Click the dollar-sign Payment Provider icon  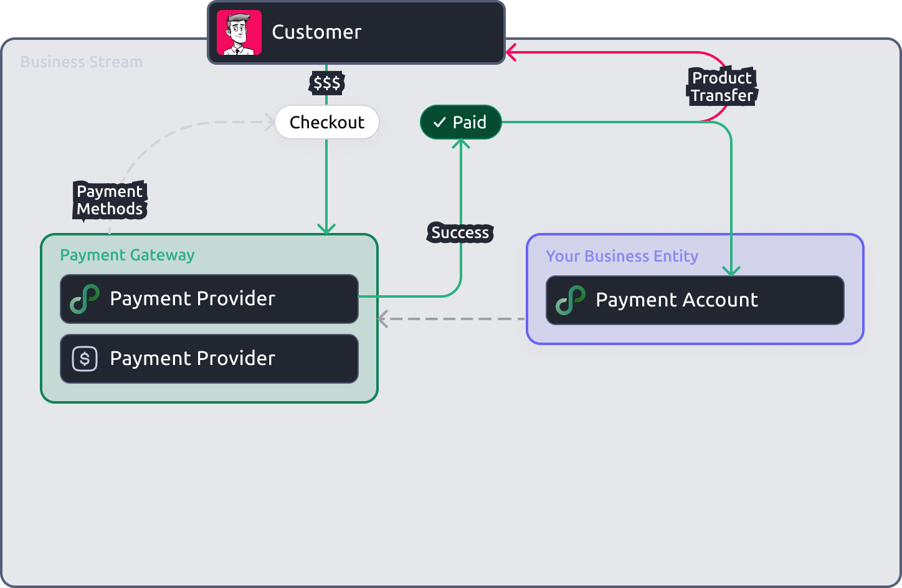[x=84, y=359]
